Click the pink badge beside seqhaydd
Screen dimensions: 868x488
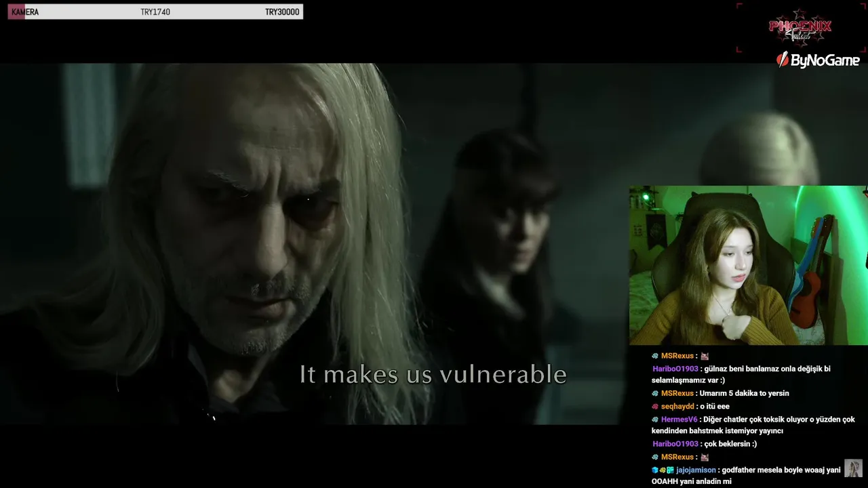click(x=655, y=407)
